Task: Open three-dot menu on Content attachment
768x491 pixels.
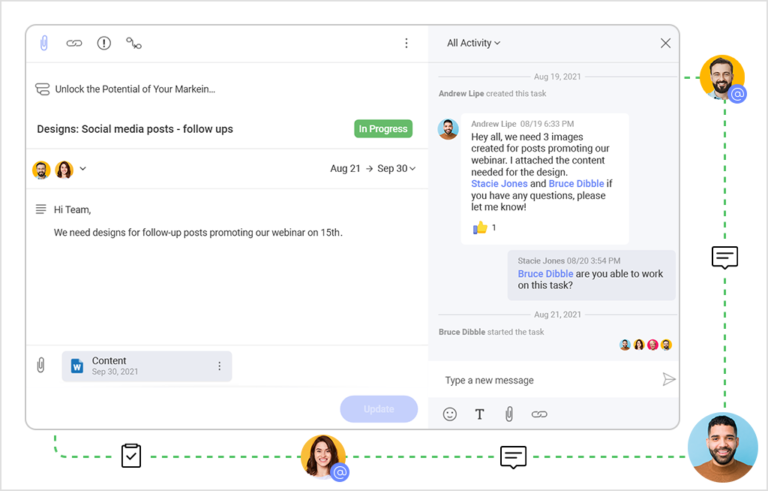Action: click(x=219, y=366)
